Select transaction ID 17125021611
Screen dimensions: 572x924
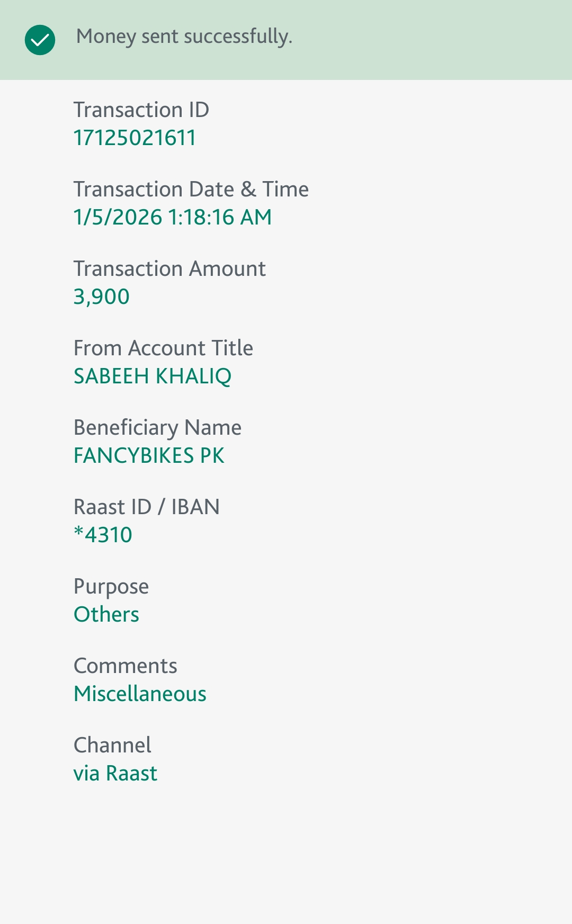click(135, 138)
